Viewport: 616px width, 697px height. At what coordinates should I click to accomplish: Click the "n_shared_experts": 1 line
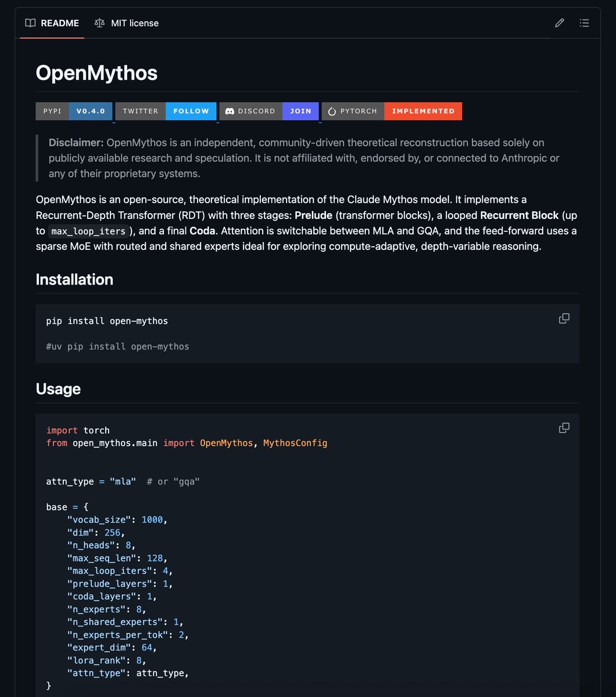[126, 622]
